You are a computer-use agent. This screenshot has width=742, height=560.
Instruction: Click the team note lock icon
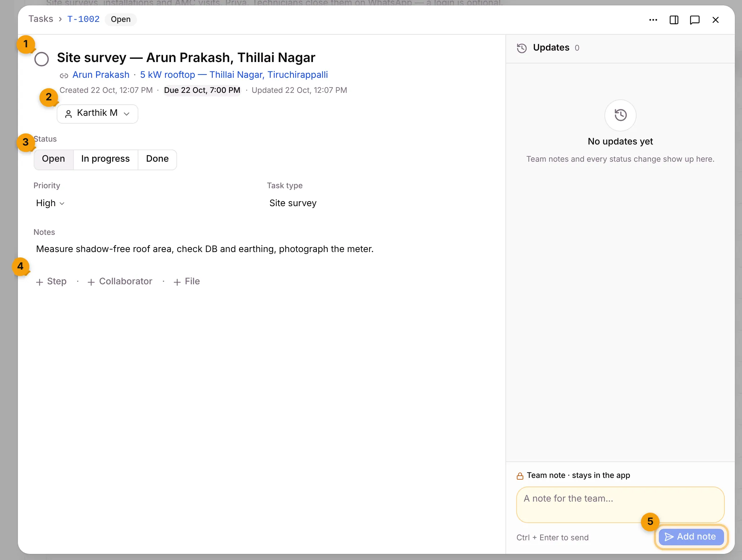(x=520, y=476)
